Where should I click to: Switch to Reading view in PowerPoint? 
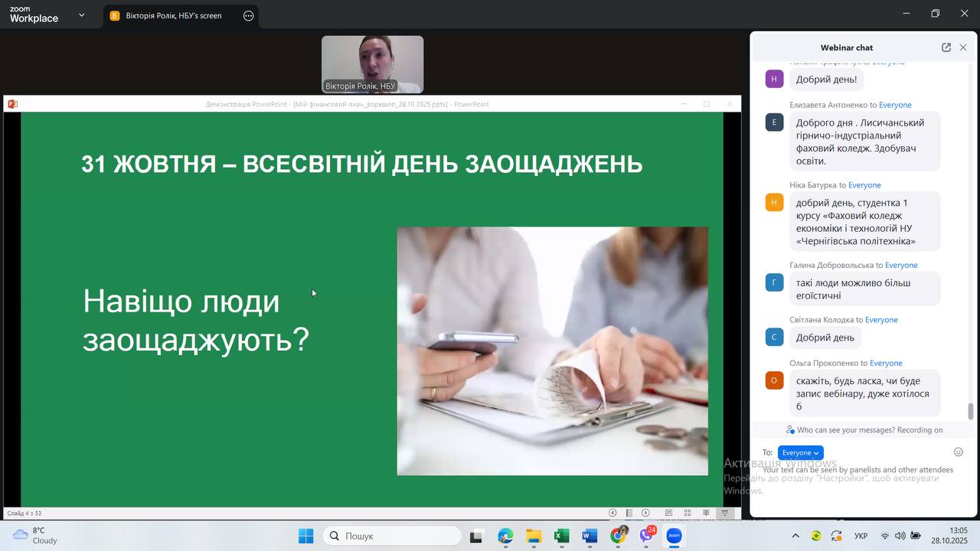coord(706,513)
